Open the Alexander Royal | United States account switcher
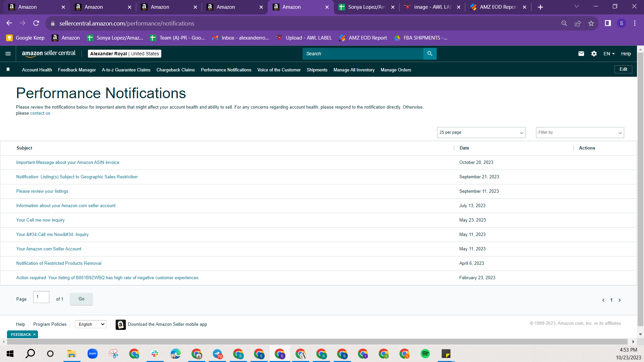Viewport: 644px width, 362px height. (124, 54)
